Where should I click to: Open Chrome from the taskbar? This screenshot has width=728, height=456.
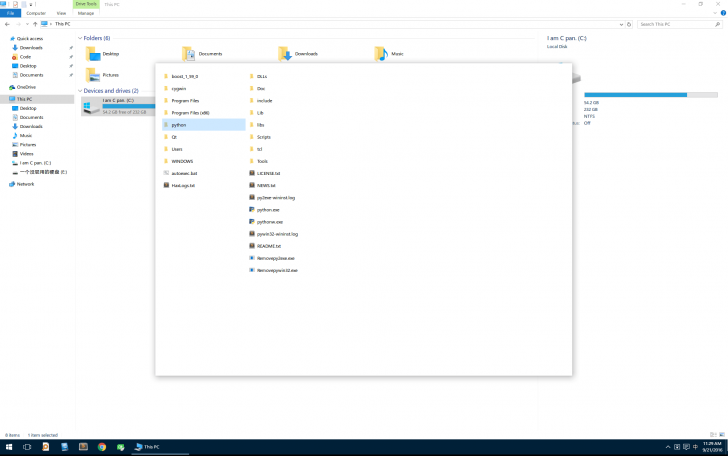(102, 447)
